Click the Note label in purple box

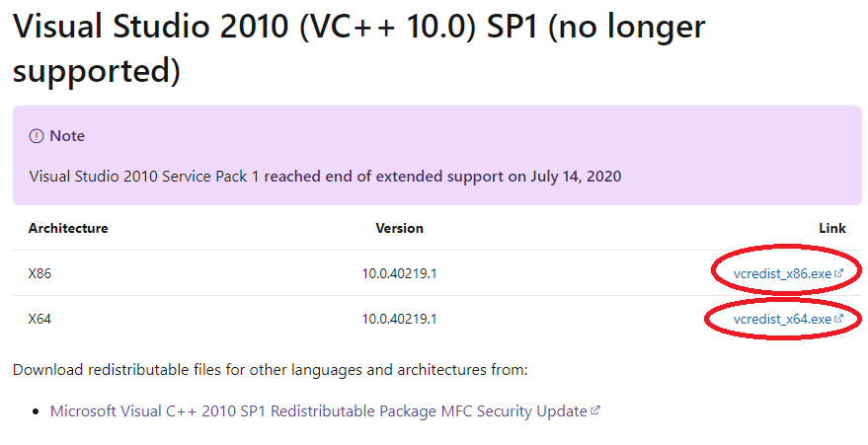pyautogui.click(x=67, y=136)
